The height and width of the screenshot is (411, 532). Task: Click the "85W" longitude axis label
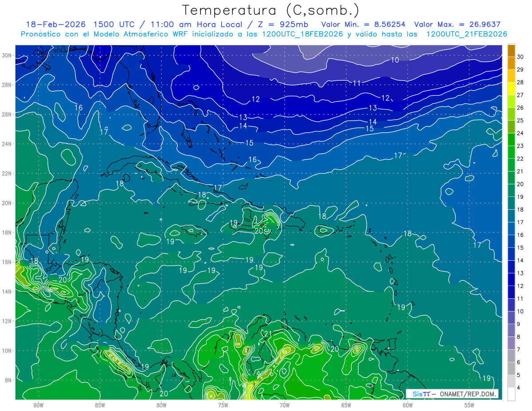pyautogui.click(x=100, y=405)
